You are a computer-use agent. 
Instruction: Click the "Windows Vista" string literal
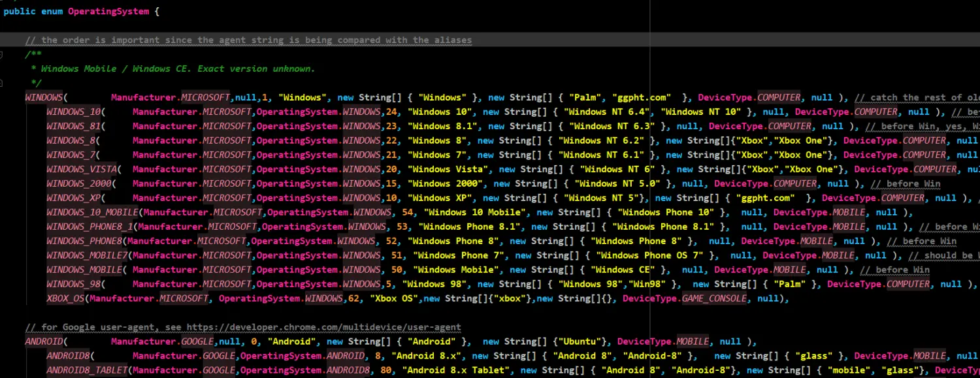(x=448, y=169)
